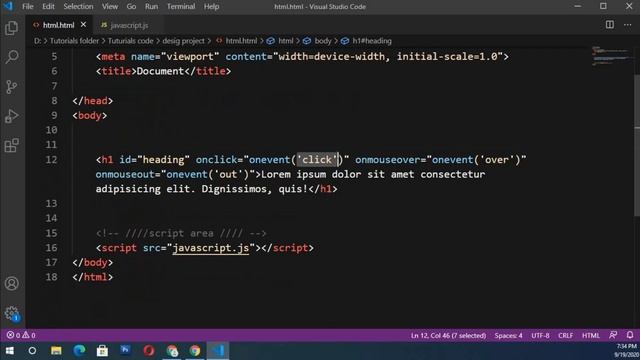Open the View menu

pos(110,7)
